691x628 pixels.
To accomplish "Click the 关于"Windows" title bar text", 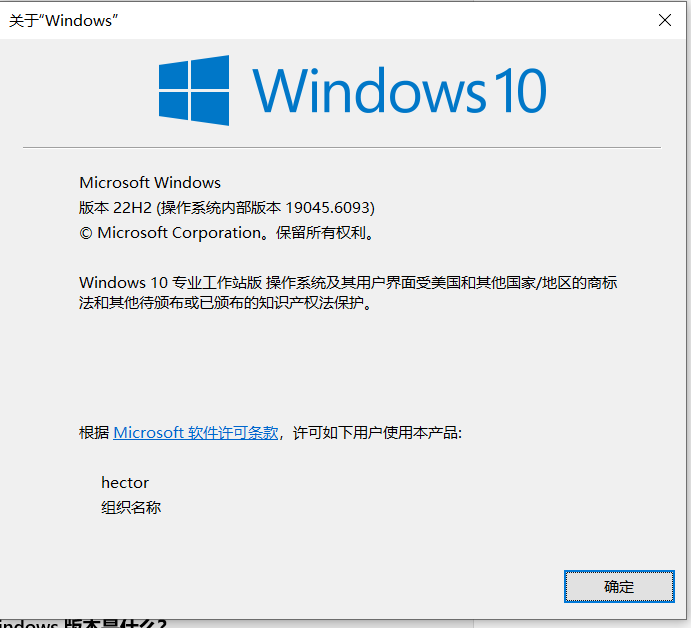I will point(63,21).
